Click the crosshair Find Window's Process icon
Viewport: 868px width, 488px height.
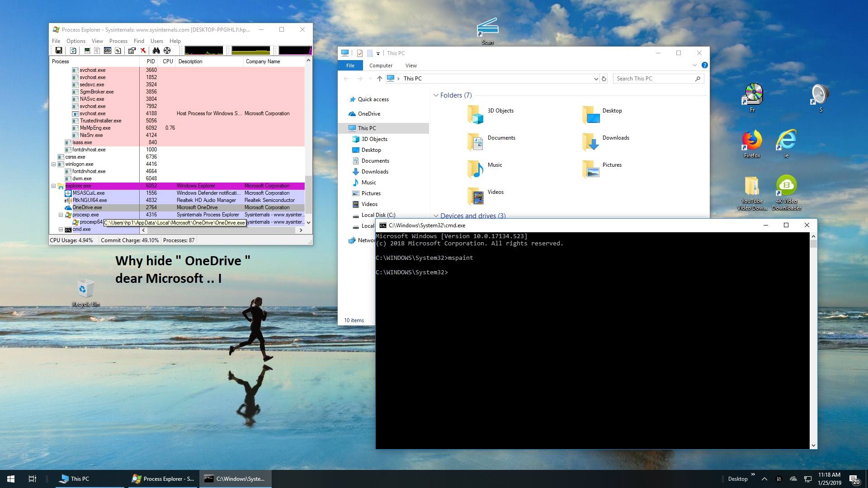167,51
